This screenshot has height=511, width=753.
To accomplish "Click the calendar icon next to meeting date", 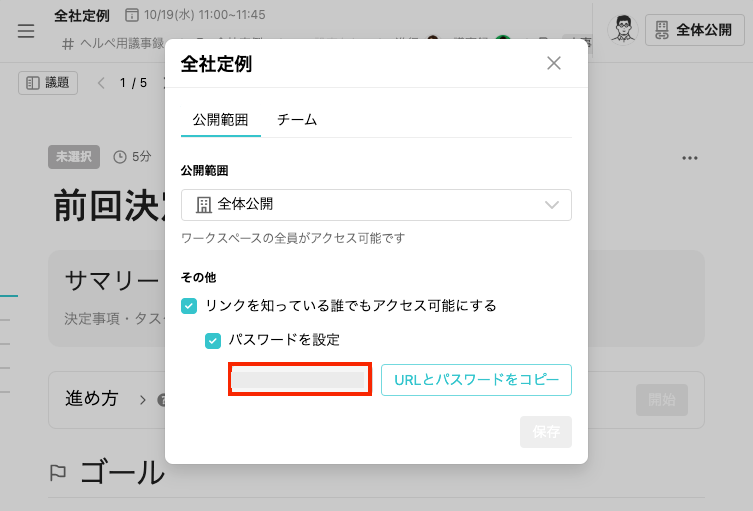I will [x=132, y=15].
